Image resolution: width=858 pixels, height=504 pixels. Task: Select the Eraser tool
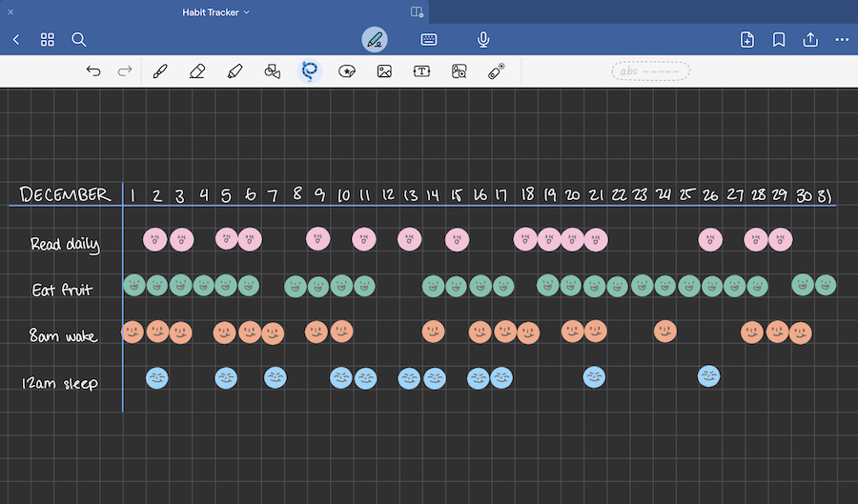click(197, 71)
